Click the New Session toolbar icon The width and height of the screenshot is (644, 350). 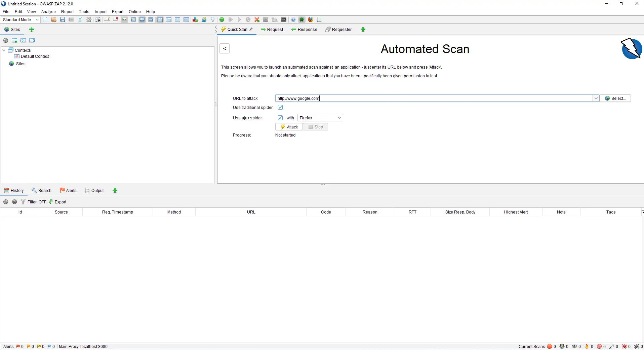click(x=45, y=20)
